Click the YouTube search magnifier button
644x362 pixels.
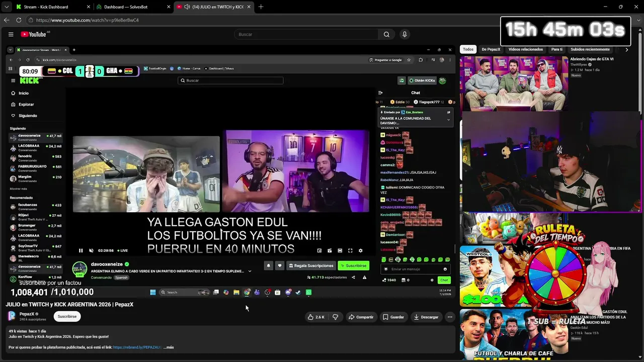pos(386,34)
